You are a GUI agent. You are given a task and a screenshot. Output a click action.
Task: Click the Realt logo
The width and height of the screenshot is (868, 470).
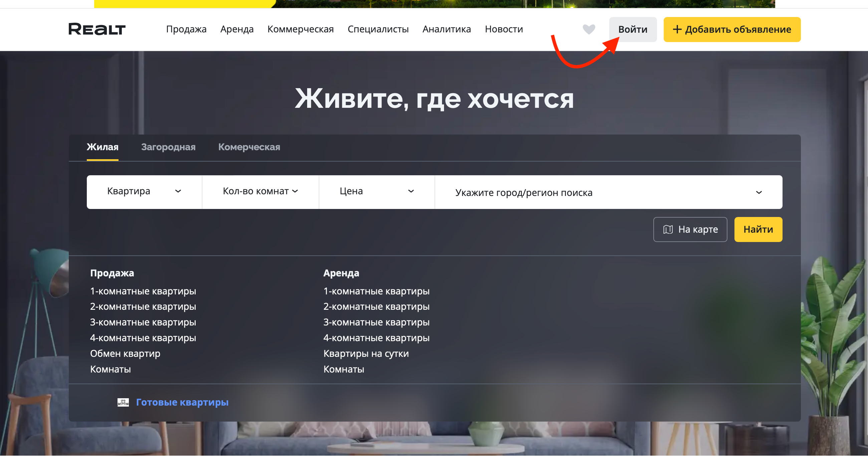(97, 29)
